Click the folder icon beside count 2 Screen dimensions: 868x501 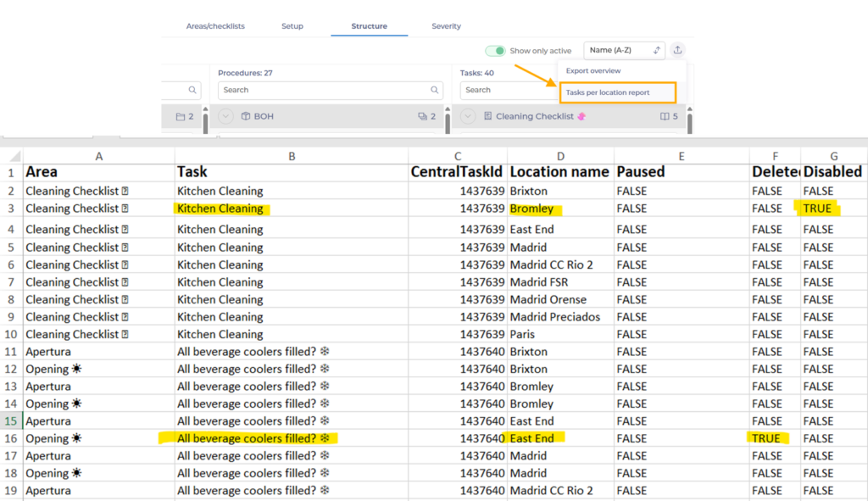(180, 116)
